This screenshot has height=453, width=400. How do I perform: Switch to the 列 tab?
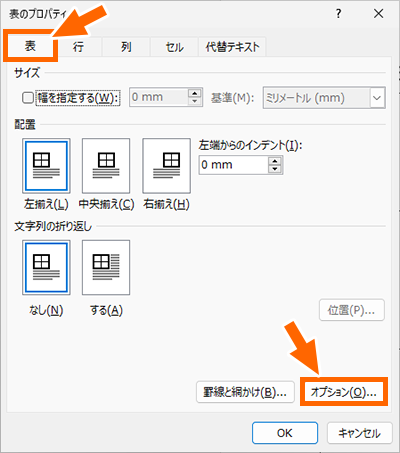(x=126, y=47)
